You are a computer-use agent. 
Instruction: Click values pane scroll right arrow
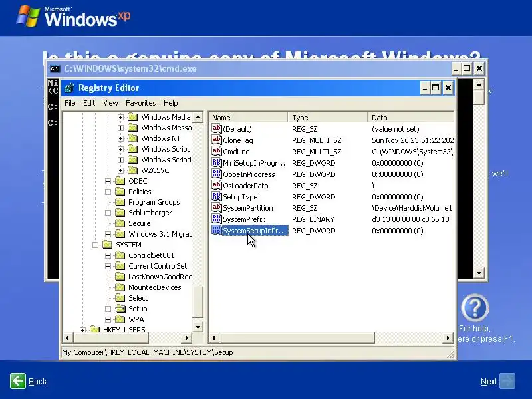(x=448, y=338)
